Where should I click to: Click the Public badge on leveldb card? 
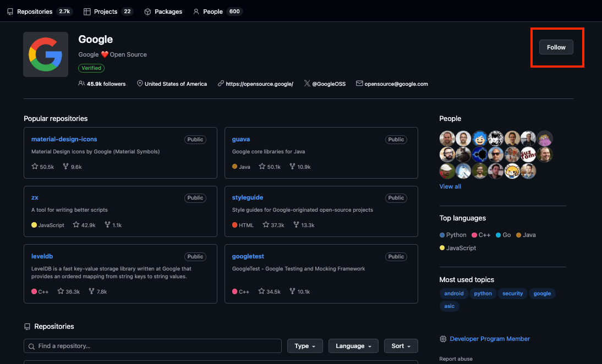click(195, 257)
